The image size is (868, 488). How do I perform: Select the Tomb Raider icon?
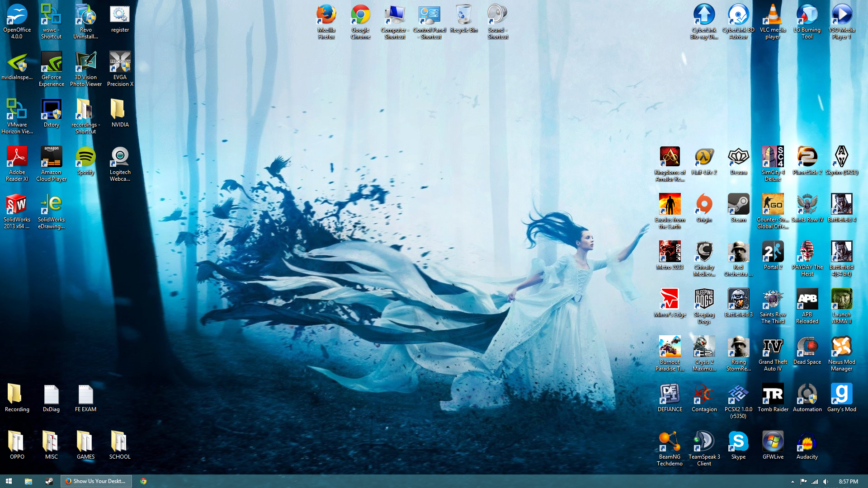point(773,398)
